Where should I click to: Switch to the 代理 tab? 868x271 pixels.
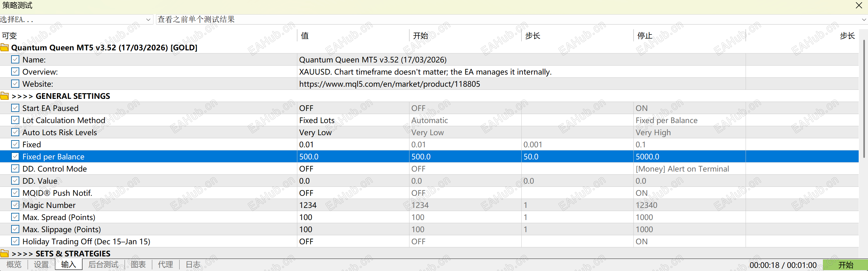tap(166, 265)
